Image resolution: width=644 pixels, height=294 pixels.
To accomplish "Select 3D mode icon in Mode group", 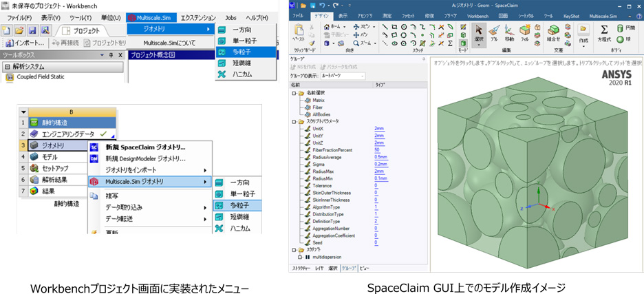I will (463, 43).
